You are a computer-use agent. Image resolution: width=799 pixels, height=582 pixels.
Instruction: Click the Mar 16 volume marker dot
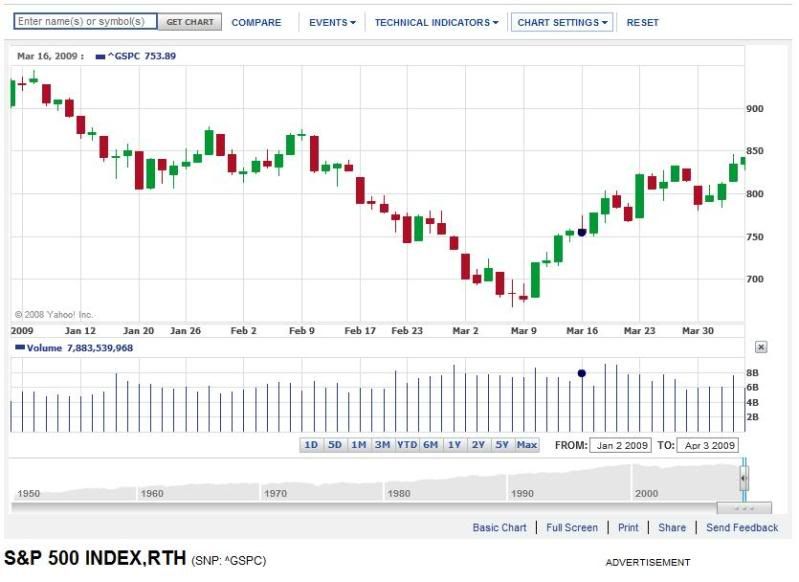581,374
